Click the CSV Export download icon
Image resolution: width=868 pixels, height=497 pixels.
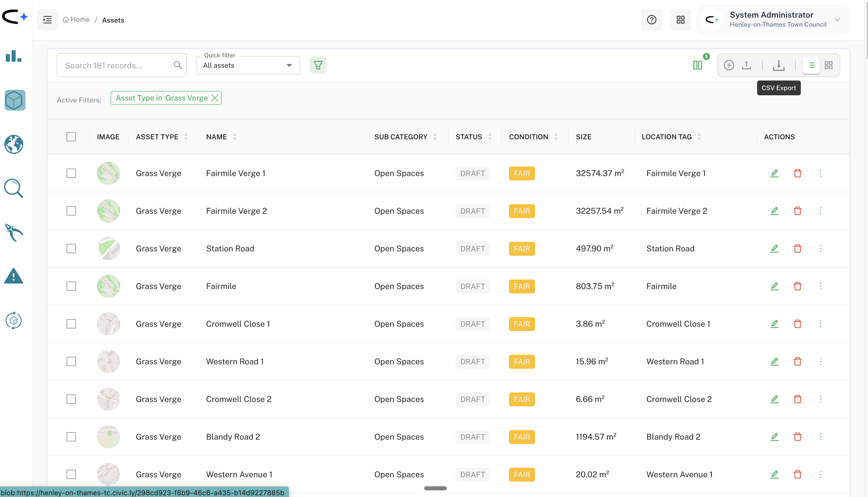(779, 65)
